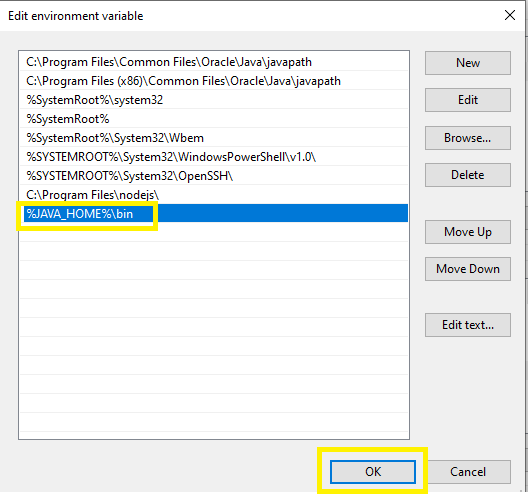This screenshot has width=528, height=499.
Task: Open the Browse... folder dialog
Action: point(468,138)
